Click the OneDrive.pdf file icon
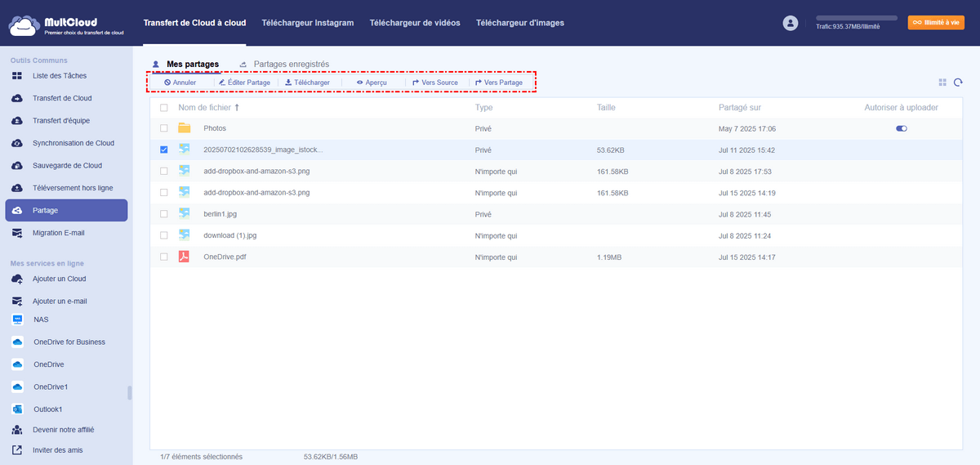980x465 pixels. (185, 257)
